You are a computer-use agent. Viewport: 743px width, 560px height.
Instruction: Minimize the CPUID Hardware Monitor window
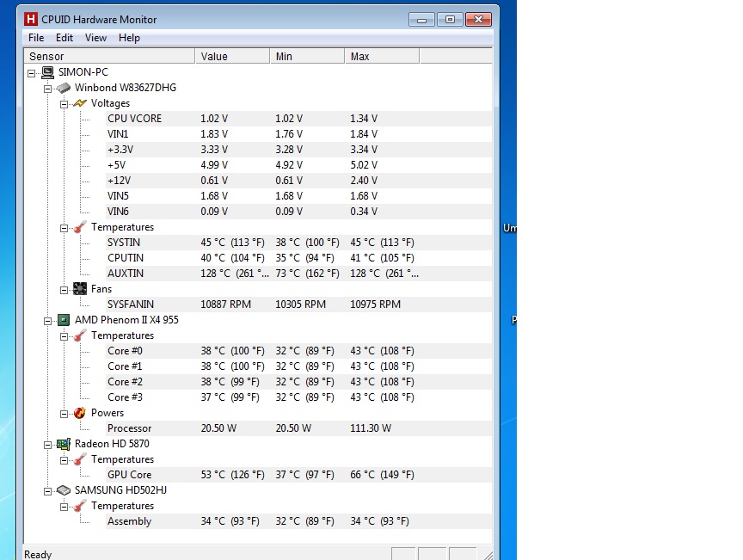421,20
